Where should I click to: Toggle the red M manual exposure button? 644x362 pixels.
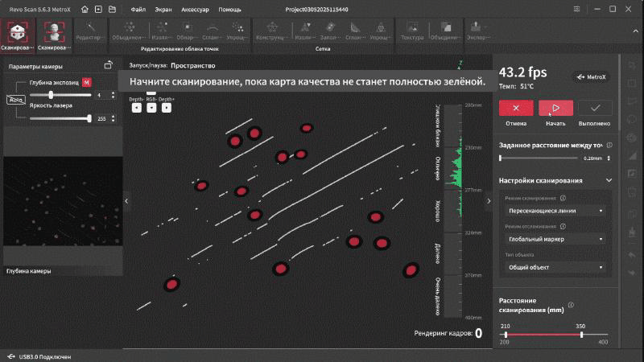click(x=86, y=83)
